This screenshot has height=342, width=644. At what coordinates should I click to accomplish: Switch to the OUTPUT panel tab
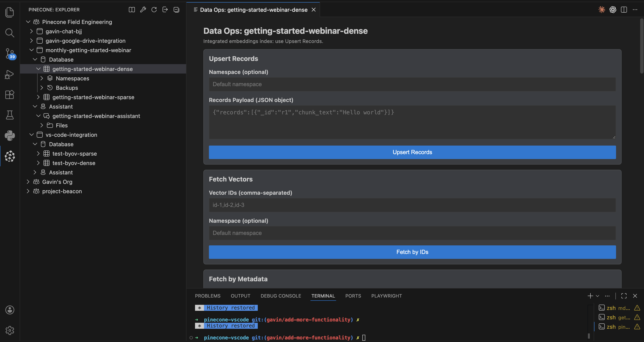tap(240, 296)
